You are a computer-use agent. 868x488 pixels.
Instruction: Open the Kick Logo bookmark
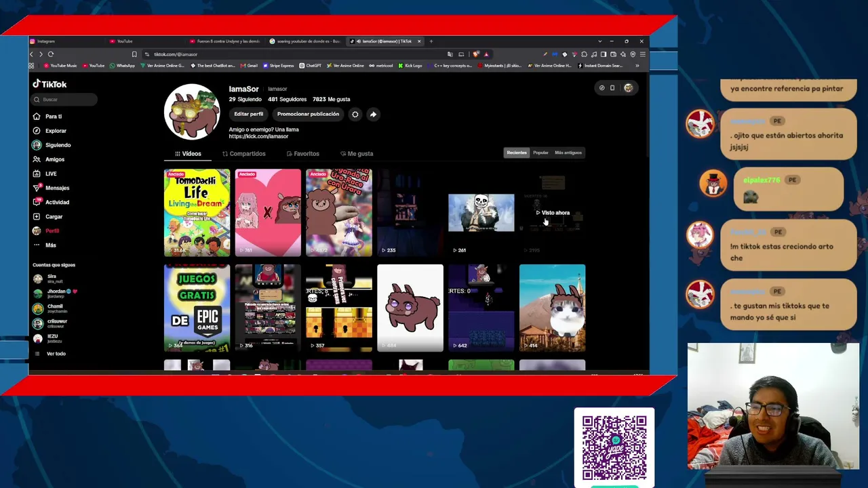click(410, 66)
